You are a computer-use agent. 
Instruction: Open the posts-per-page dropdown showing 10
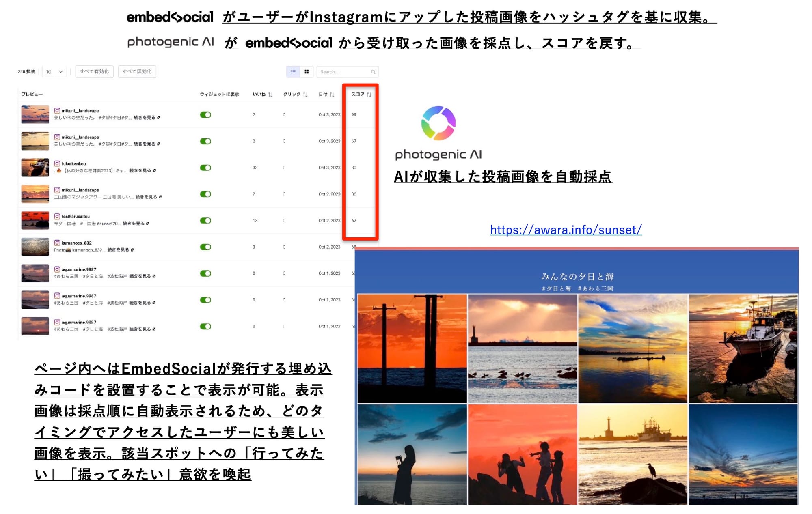pos(54,72)
